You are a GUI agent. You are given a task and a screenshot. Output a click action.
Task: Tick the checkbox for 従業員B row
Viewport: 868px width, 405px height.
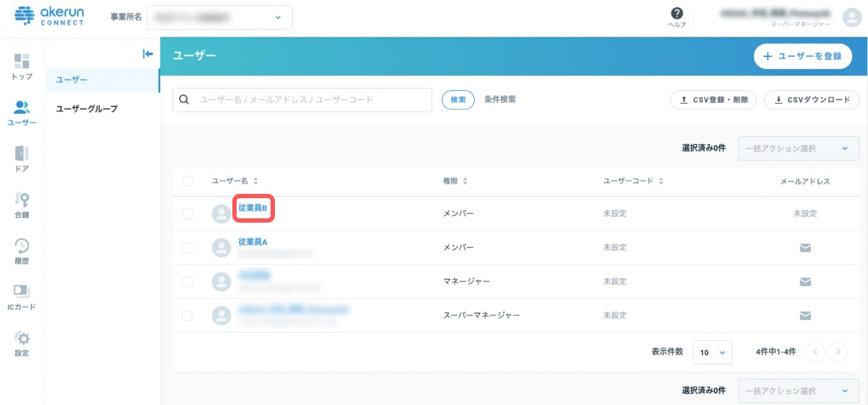click(x=188, y=214)
